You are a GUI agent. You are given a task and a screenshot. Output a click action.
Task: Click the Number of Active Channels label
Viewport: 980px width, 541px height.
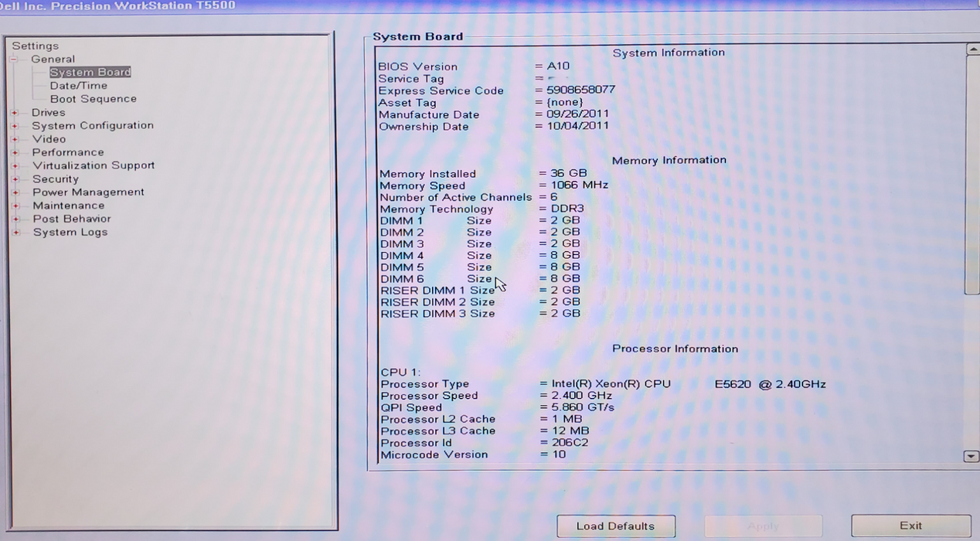456,197
